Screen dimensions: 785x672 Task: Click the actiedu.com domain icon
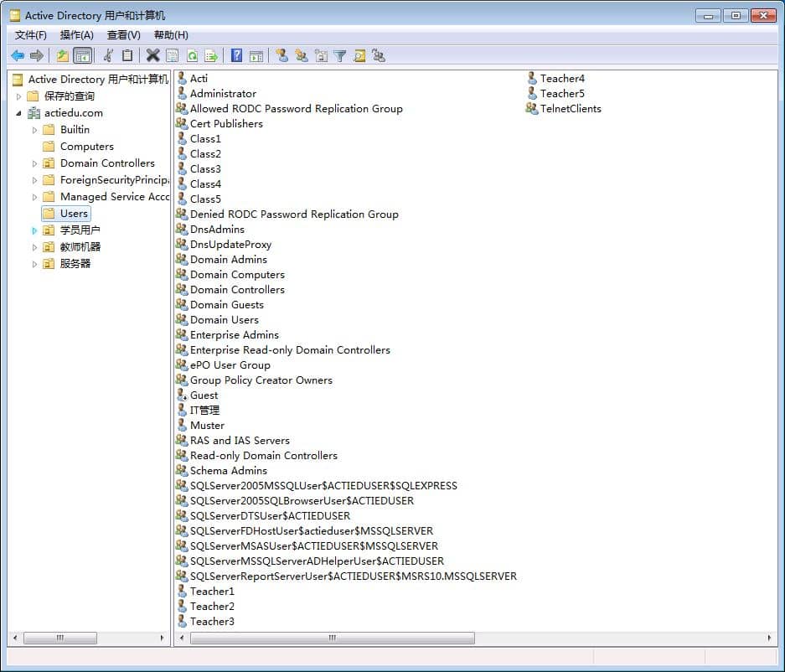[34, 113]
